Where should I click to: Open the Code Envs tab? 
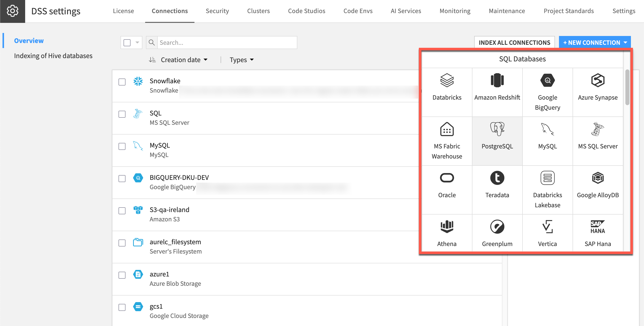pos(358,11)
